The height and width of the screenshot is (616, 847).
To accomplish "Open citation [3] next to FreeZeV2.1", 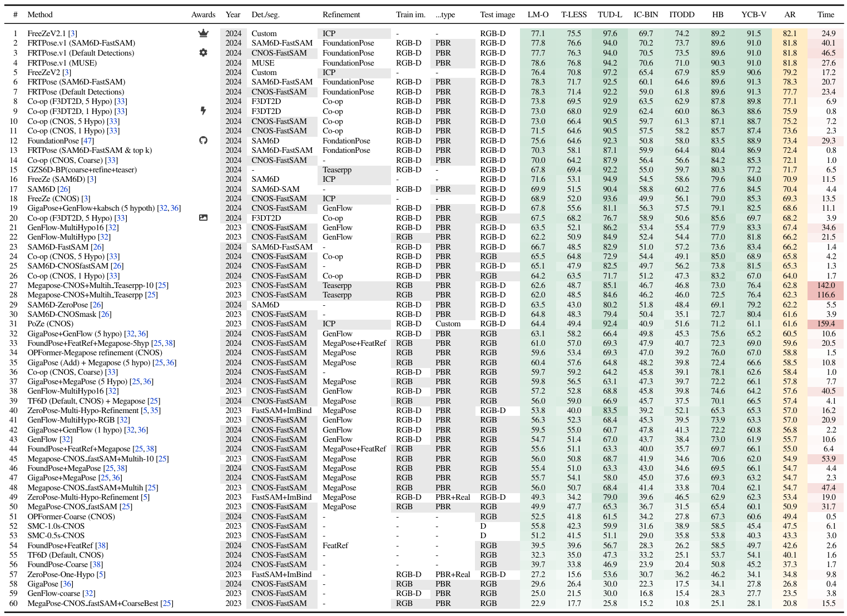I will (x=73, y=33).
